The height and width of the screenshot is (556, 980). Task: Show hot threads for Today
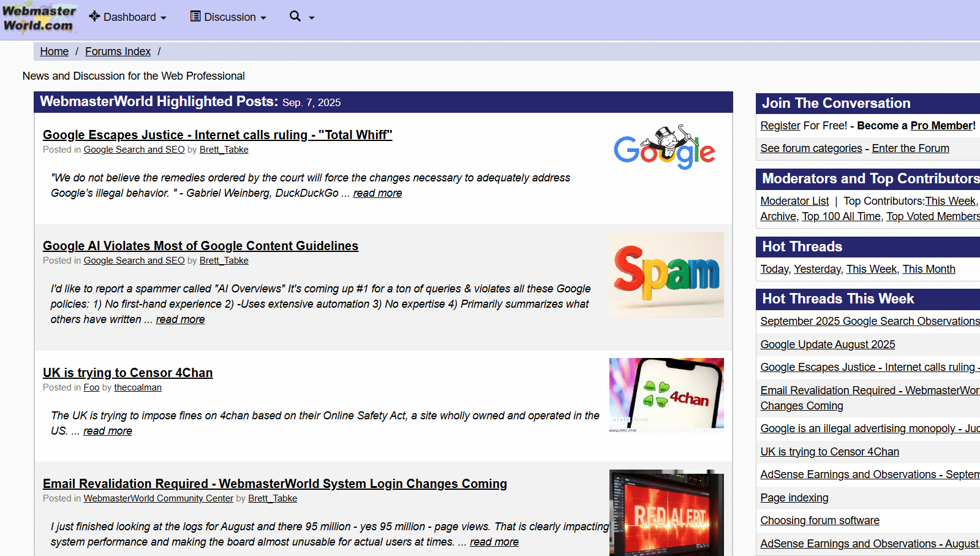pos(774,269)
